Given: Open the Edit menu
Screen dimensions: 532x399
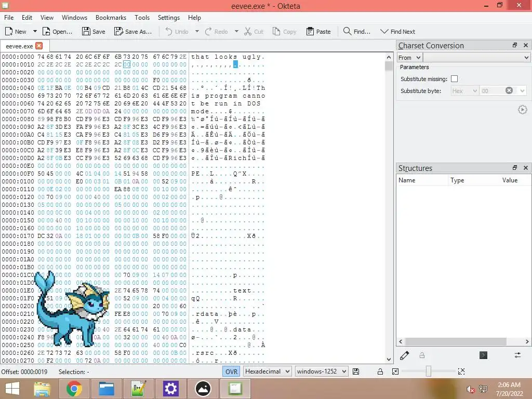Looking at the screenshot, I should coord(27,18).
